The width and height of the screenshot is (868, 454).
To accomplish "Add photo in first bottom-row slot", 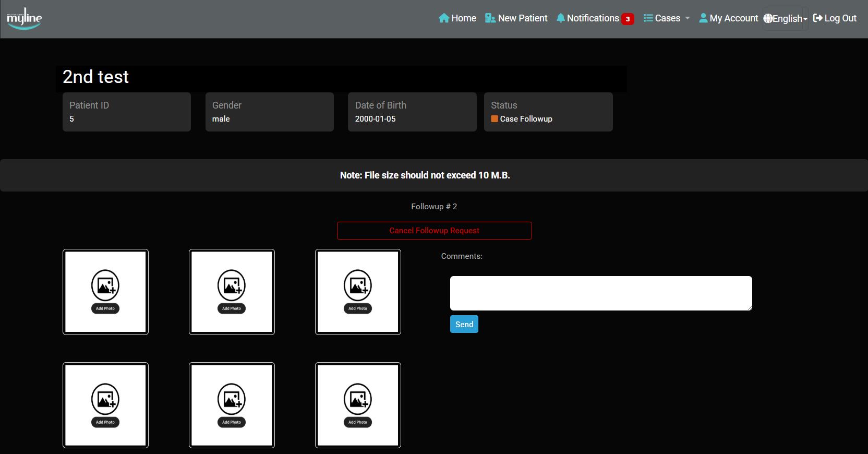I will [x=105, y=405].
